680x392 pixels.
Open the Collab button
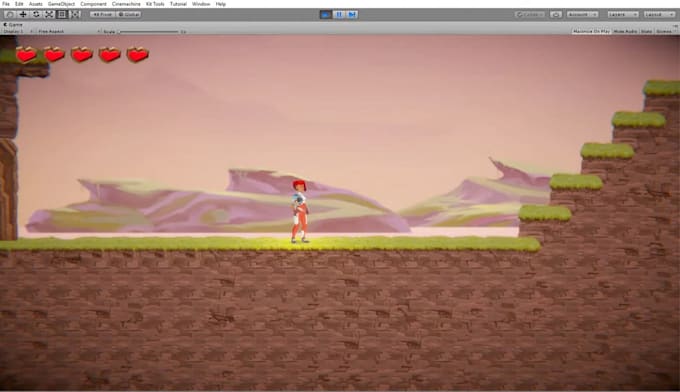(x=530, y=14)
